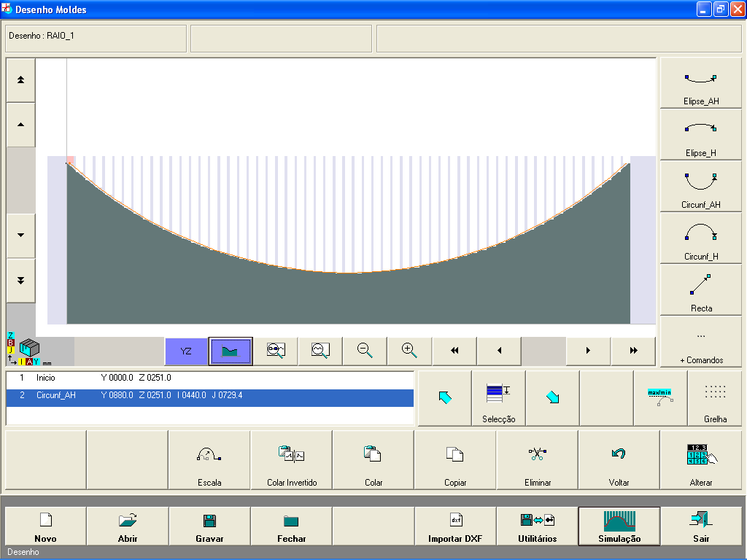Select the Elipse_AH drawing tool
Viewport: 747px width, 560px height.
click(x=700, y=83)
